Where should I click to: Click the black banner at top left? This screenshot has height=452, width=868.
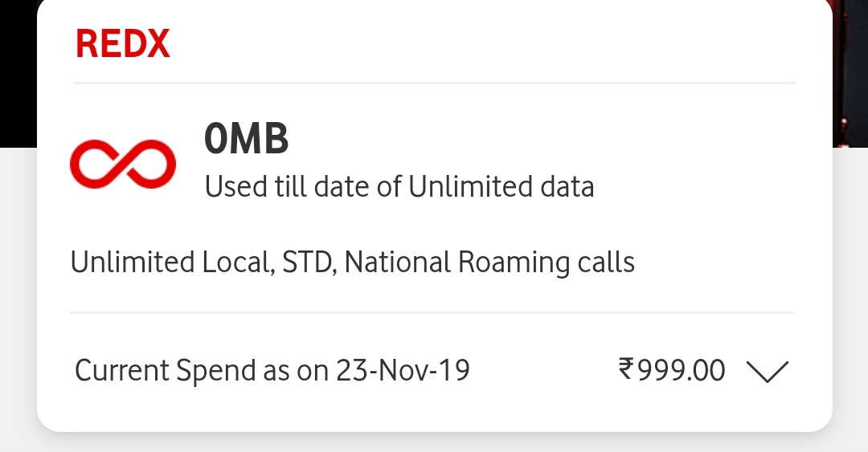(x=18, y=72)
